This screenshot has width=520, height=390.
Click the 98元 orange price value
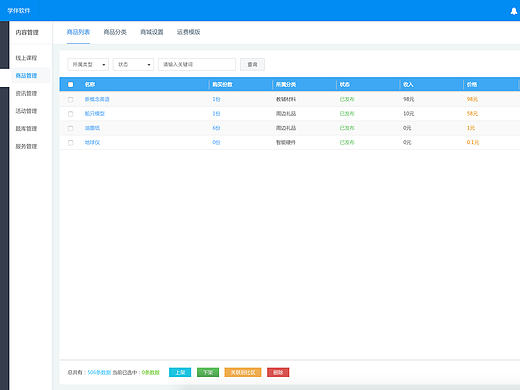[472, 99]
